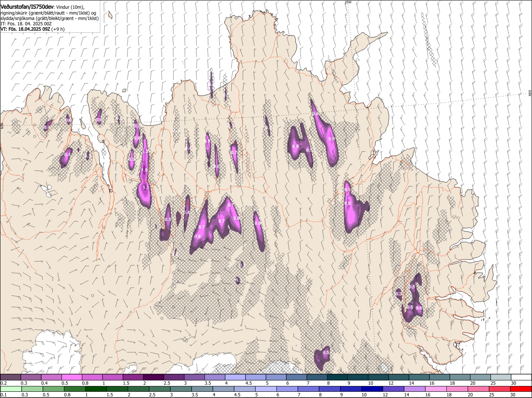Pick the top-row light grey swatch between 25 and 30

pyautogui.click(x=501, y=377)
